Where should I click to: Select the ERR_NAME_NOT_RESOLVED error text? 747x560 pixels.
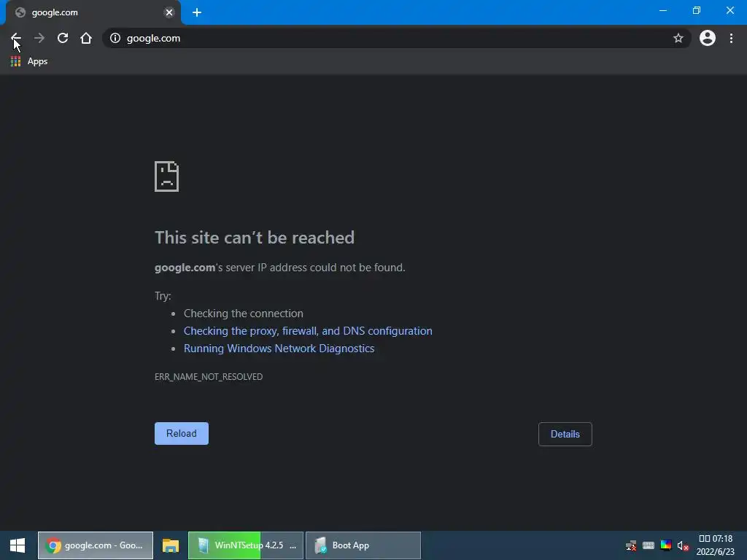[209, 377]
